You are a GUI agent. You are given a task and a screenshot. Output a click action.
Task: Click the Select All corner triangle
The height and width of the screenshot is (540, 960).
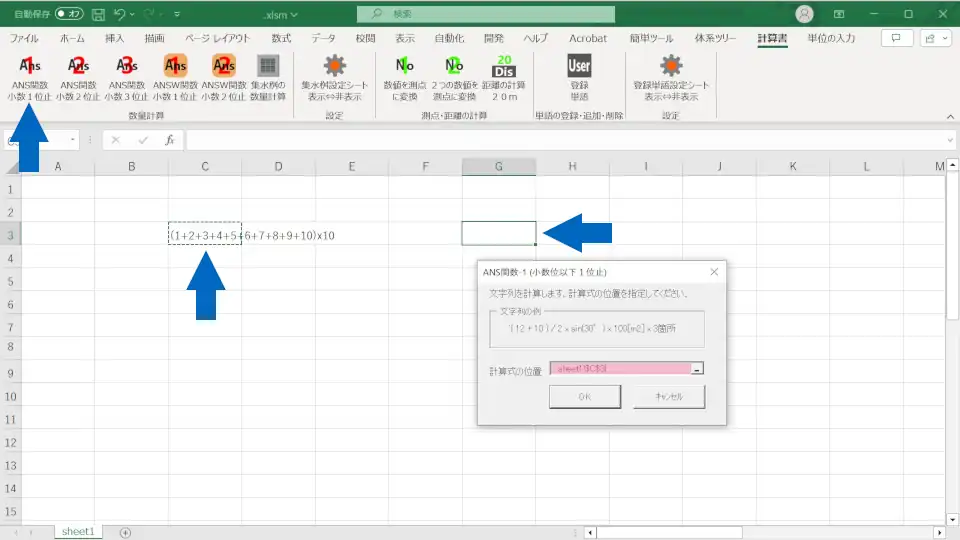click(12, 167)
